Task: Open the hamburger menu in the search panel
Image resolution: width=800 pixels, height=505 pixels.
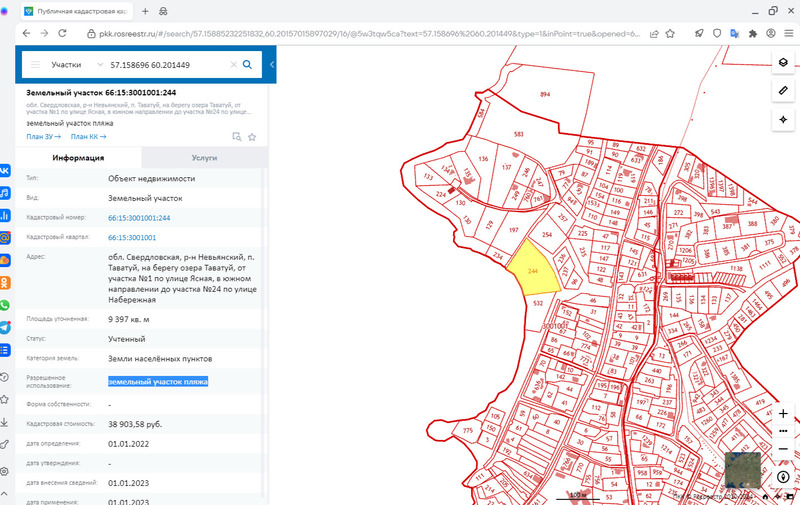Action: (35, 65)
